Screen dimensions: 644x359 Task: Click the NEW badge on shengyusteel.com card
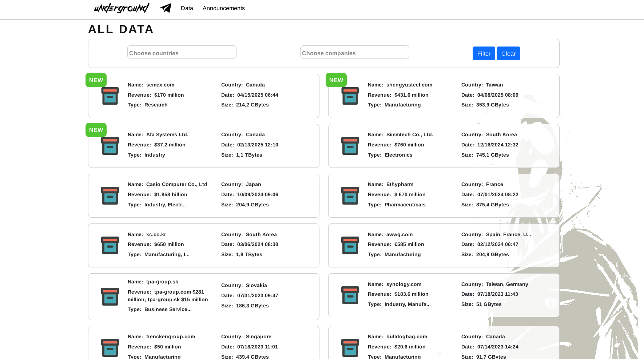(x=336, y=80)
